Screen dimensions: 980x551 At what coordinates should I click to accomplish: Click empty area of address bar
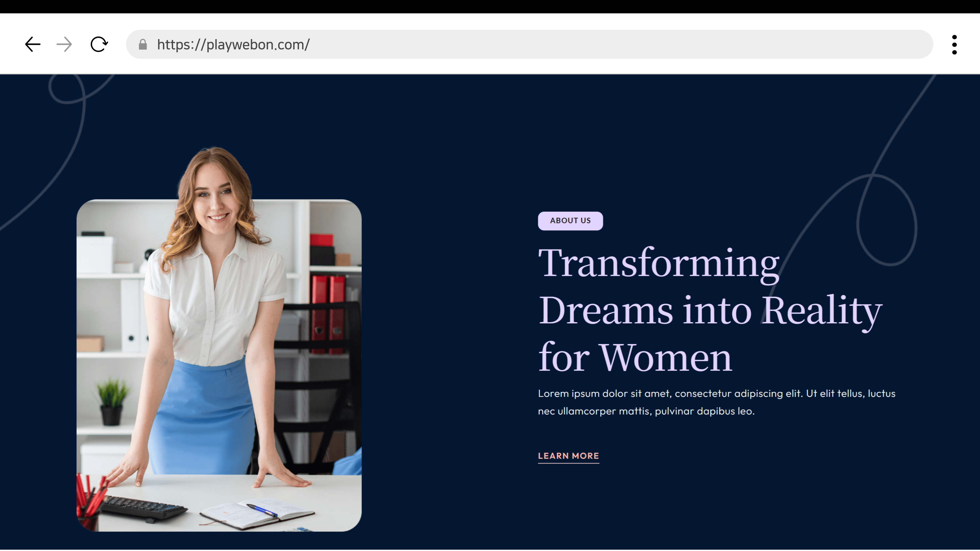pyautogui.click(x=609, y=44)
